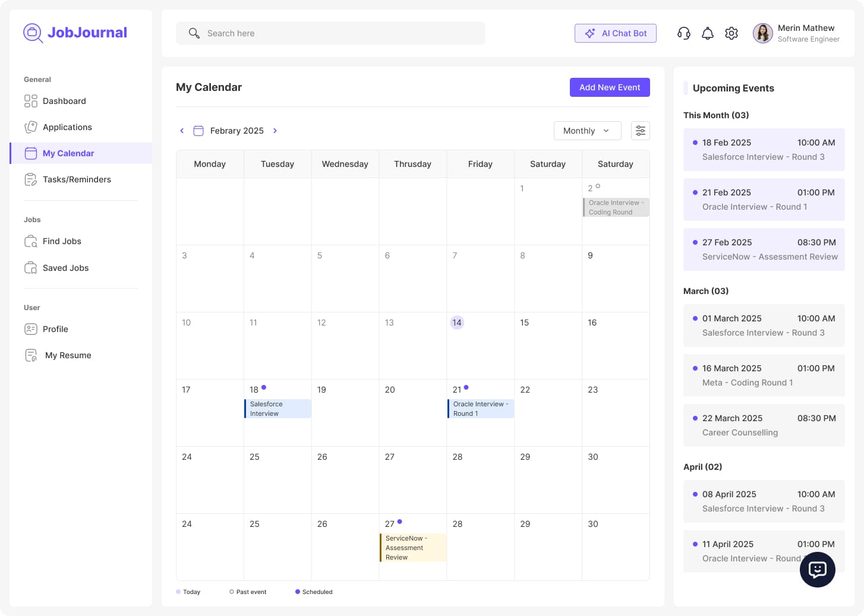Viewport: 864px width, 616px height.
Task: Open Tasks/Reminders from the sidebar
Action: coord(81,179)
